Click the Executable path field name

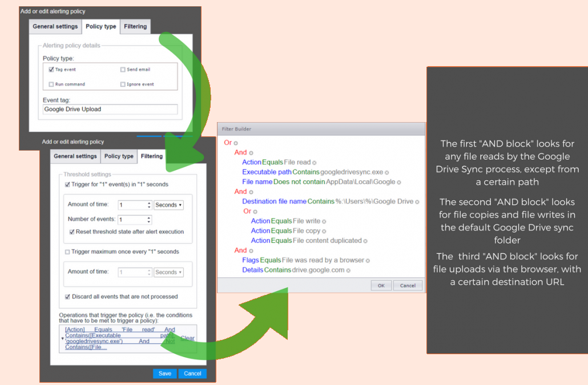click(267, 172)
